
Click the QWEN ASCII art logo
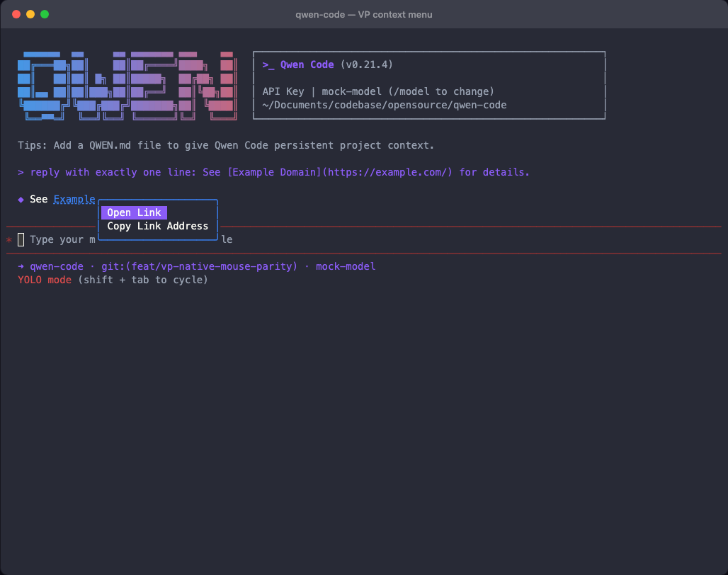coord(127,86)
